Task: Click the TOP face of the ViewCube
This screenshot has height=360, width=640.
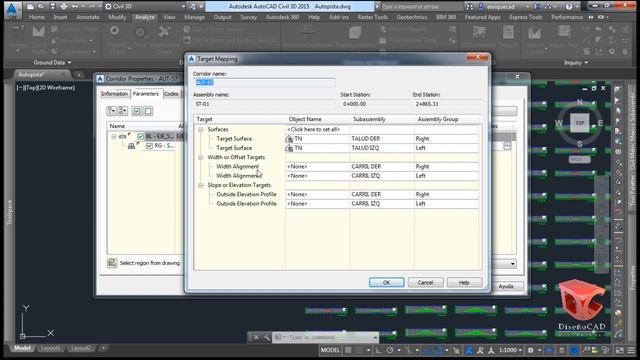Action: pyautogui.click(x=580, y=123)
